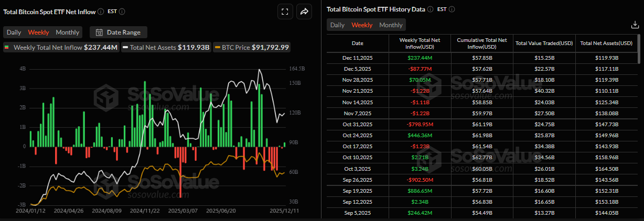Image resolution: width=644 pixels, height=221 pixels.
Task: Click info icon beside History Data title
Action: [430, 9]
